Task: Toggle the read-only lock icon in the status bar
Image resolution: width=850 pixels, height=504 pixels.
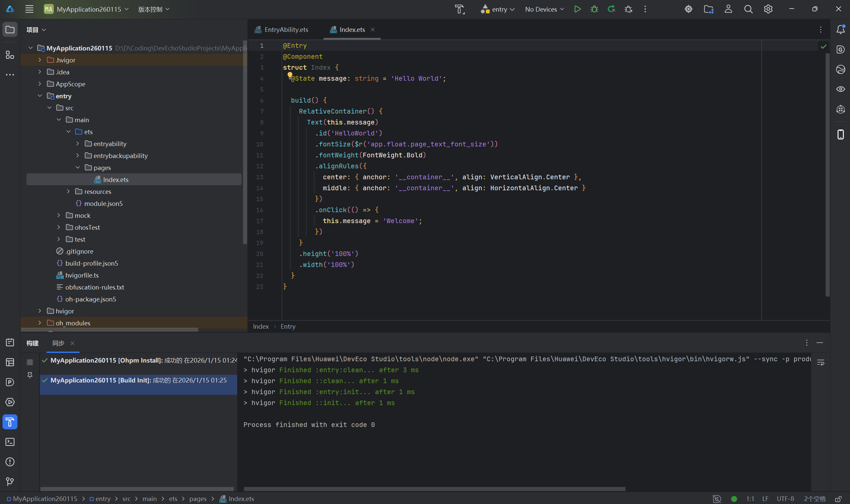Action: coord(838,499)
